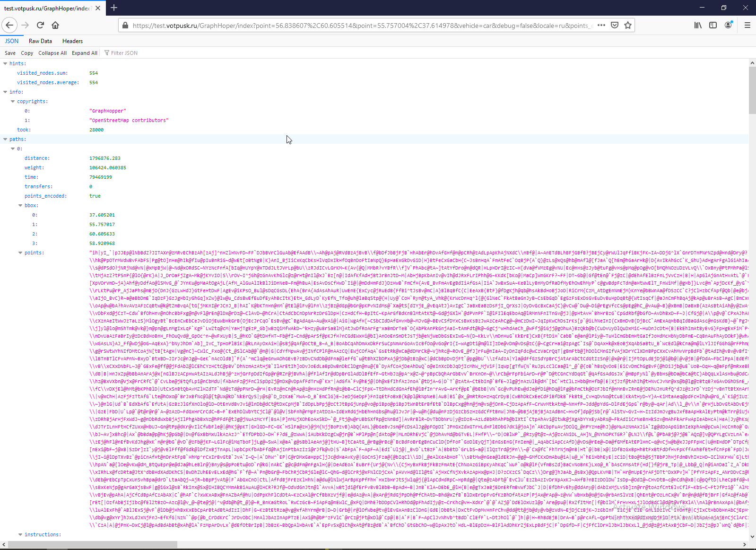Select the visited_nodes.sum value 554

[x=94, y=73]
